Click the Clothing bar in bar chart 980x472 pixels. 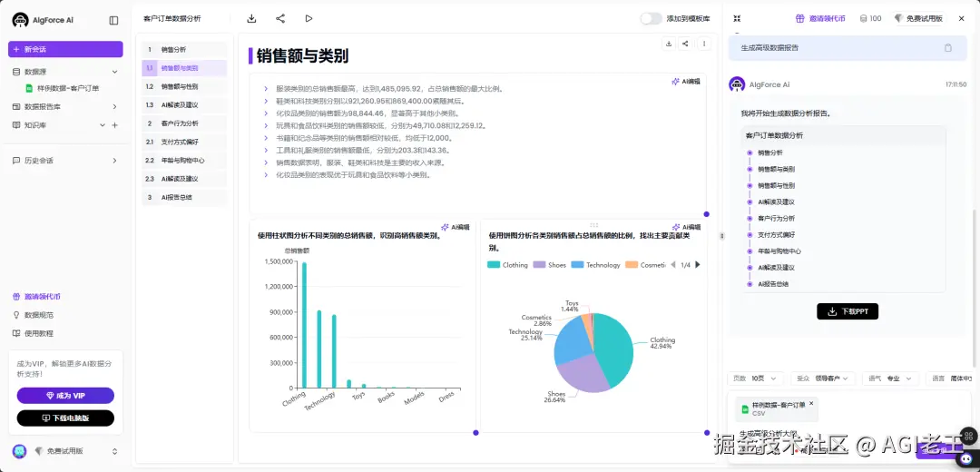click(x=304, y=326)
